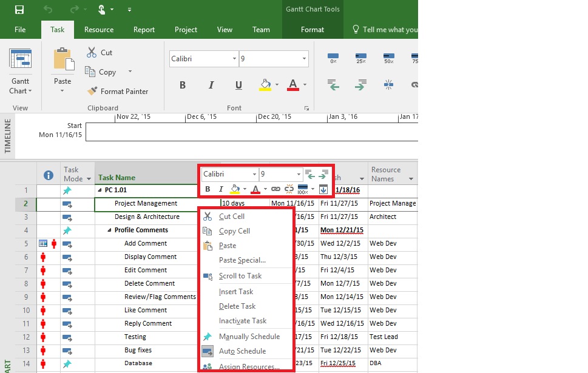The width and height of the screenshot is (588, 373).
Task: Choose Scroll to Task from context menu
Action: pyautogui.click(x=240, y=276)
